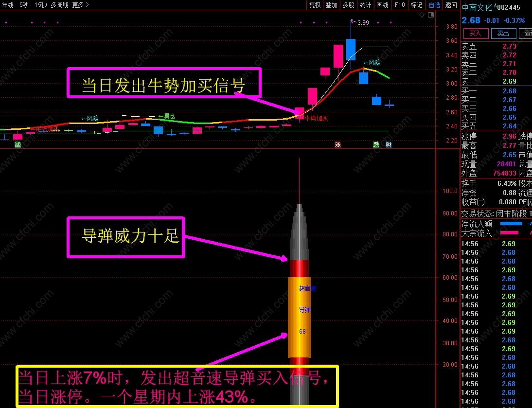The height and width of the screenshot is (408, 532).
Task: Click the red 涨 marker under the chart
Action: (x=337, y=145)
